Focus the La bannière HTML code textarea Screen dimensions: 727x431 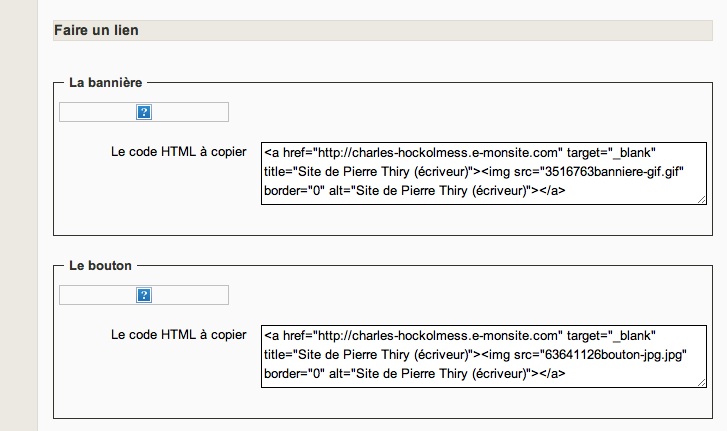point(484,173)
